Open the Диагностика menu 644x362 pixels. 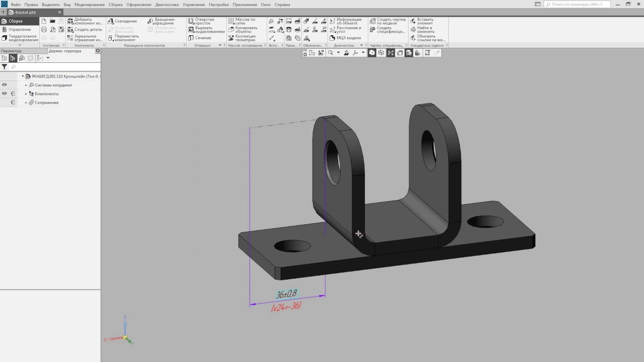[167, 5]
